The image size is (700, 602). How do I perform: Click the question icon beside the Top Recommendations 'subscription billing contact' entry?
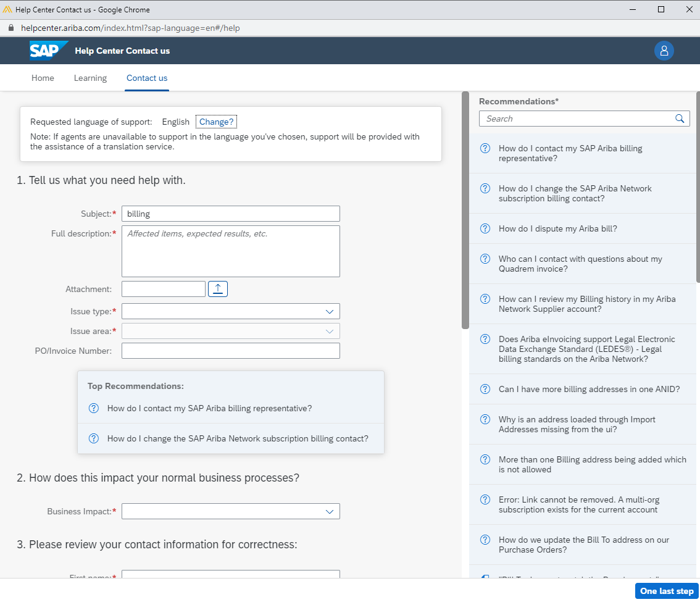pyautogui.click(x=93, y=438)
